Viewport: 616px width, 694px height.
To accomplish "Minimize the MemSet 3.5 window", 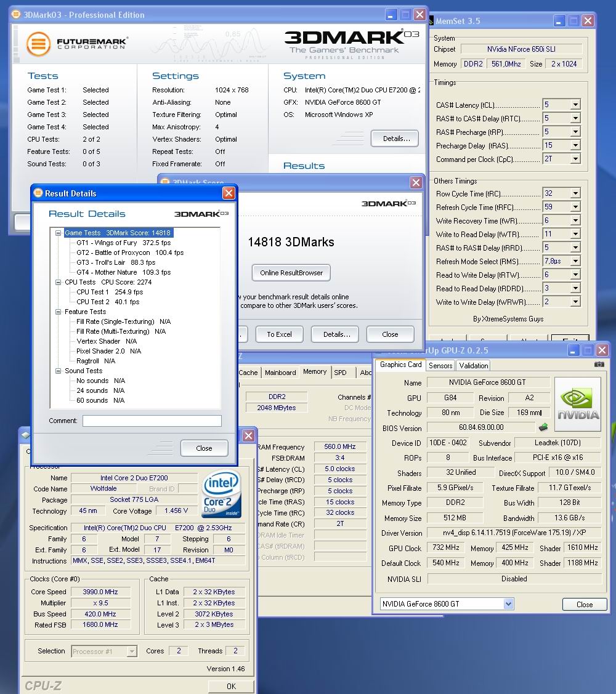I will click(x=559, y=21).
